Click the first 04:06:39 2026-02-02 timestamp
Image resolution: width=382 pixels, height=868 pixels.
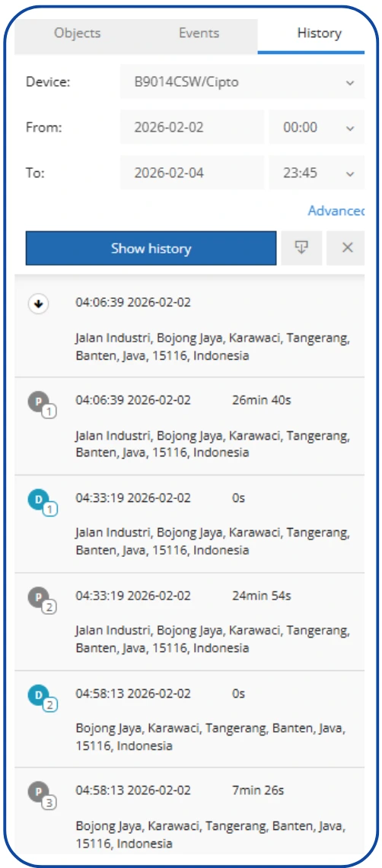click(133, 302)
